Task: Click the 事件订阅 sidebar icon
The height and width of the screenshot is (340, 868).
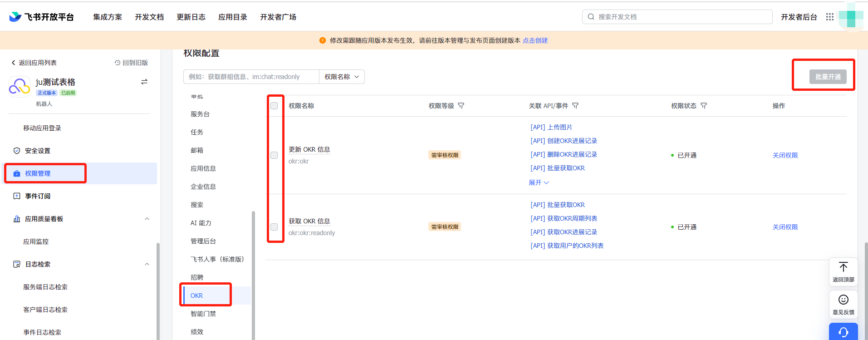Action: pyautogui.click(x=17, y=196)
